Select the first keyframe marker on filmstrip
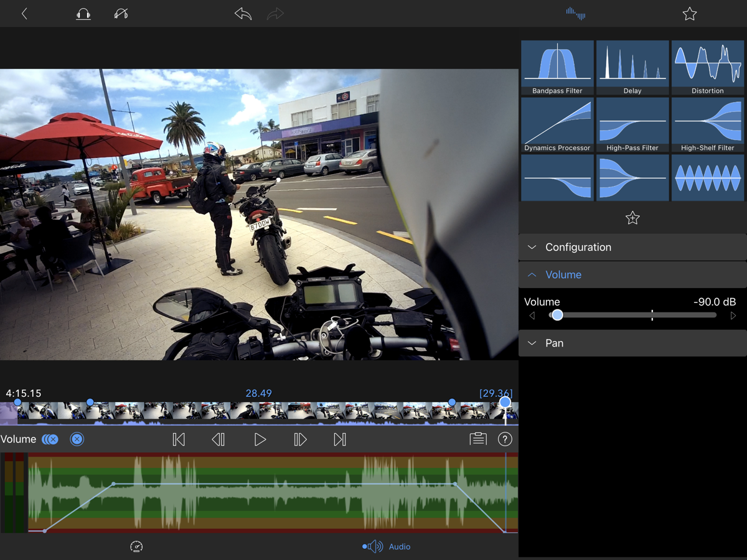Screen dimensions: 747x560 (x=18, y=403)
